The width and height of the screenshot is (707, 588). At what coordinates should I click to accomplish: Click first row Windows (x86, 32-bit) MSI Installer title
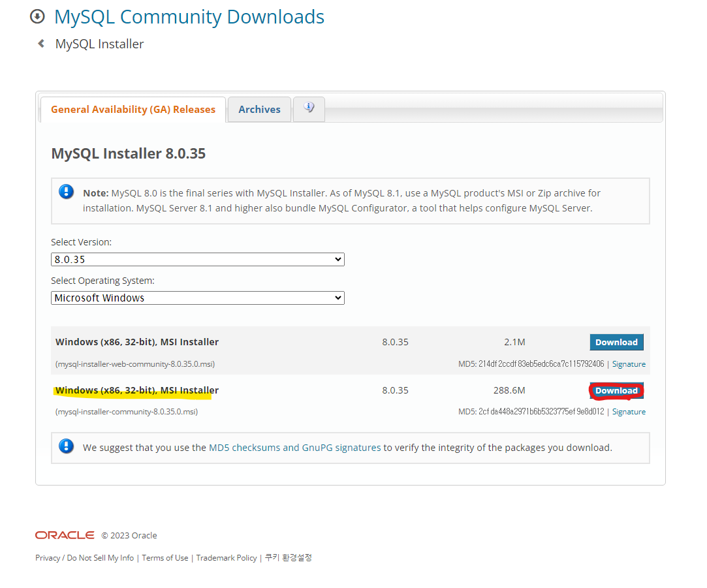click(x=137, y=342)
